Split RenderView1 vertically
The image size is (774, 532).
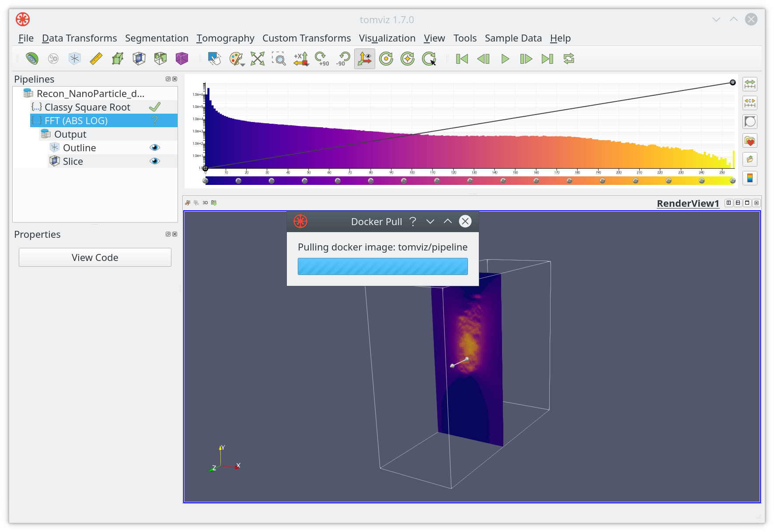click(738, 203)
